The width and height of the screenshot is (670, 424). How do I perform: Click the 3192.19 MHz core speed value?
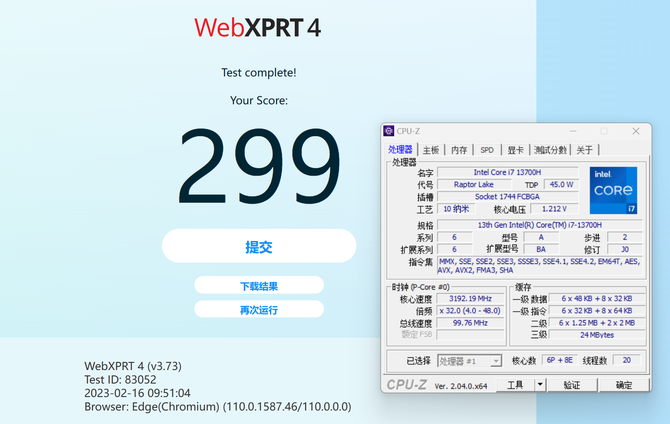(470, 298)
